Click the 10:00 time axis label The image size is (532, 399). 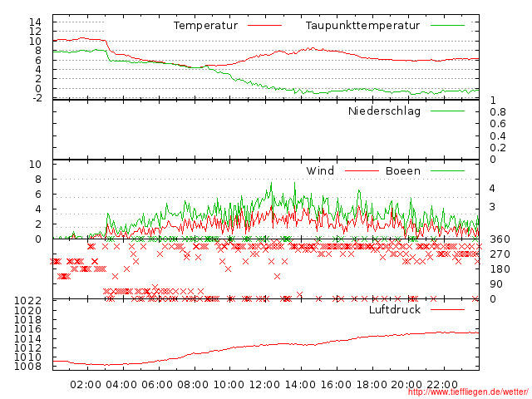pyautogui.click(x=229, y=385)
